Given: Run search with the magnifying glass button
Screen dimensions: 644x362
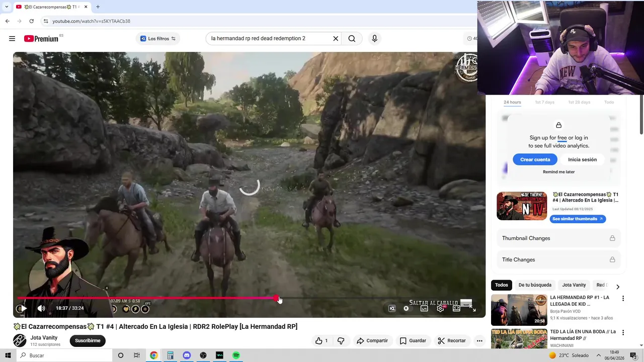Looking at the screenshot, I should (x=352, y=39).
